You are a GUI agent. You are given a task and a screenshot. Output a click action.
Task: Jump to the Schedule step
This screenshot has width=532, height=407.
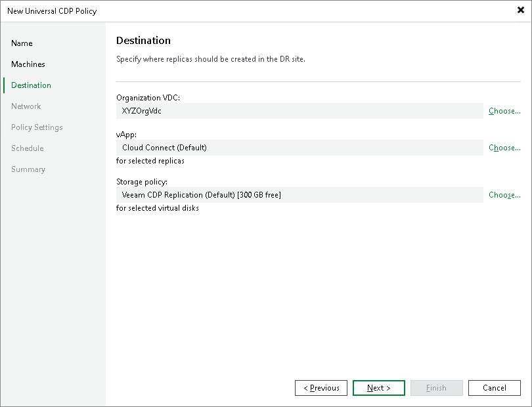coord(27,148)
